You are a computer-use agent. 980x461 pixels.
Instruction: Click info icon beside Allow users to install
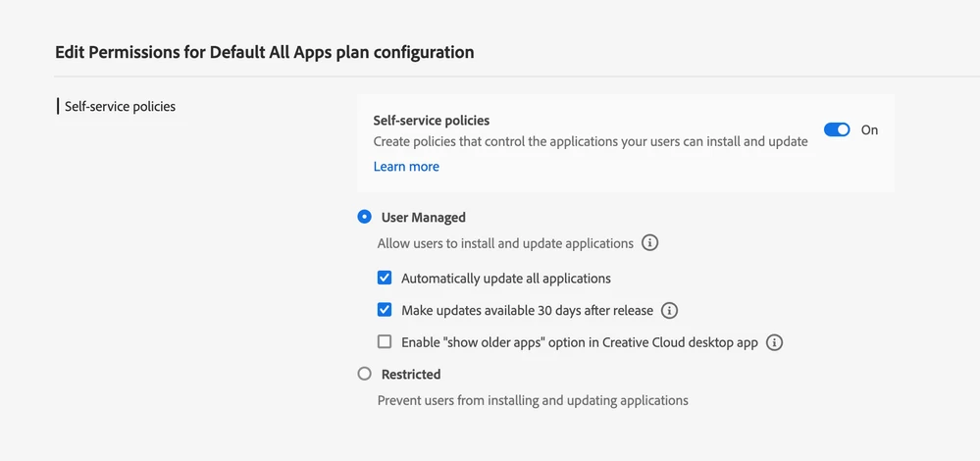(649, 242)
